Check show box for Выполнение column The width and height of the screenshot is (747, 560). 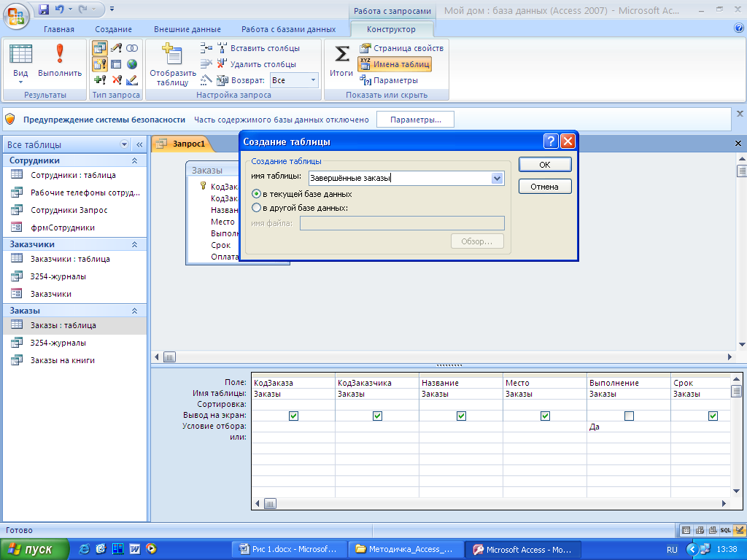[x=629, y=416]
